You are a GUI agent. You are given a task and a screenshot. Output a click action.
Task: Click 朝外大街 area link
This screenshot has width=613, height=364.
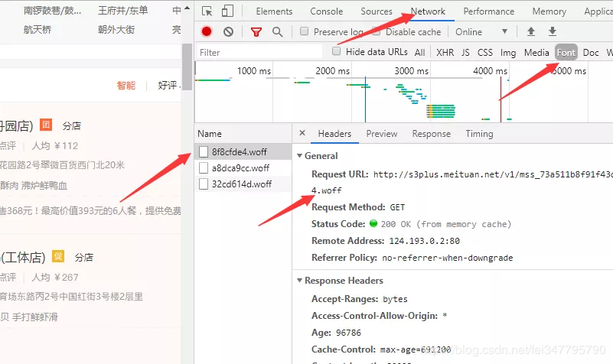tap(116, 30)
